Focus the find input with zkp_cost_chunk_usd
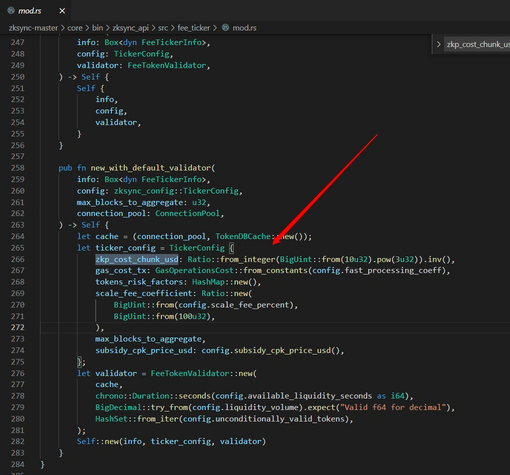 click(x=477, y=44)
